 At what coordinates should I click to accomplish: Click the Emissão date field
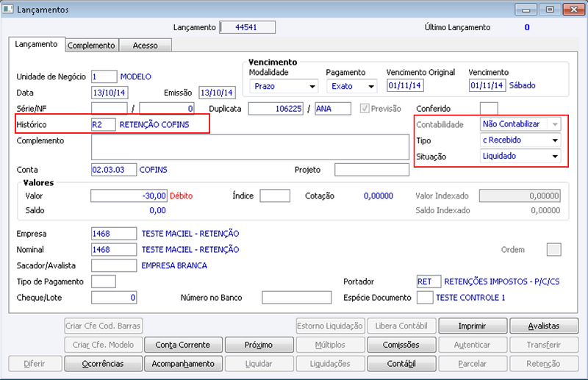pos(217,93)
